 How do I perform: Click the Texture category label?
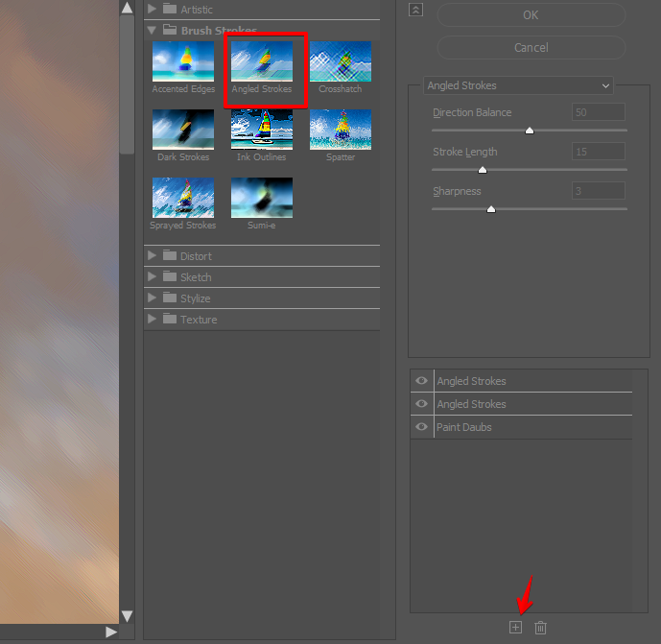click(199, 320)
